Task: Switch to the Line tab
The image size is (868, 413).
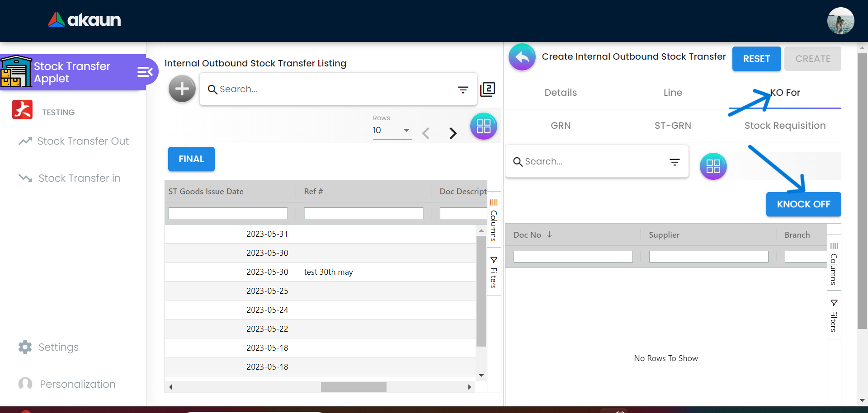Action: pyautogui.click(x=673, y=93)
